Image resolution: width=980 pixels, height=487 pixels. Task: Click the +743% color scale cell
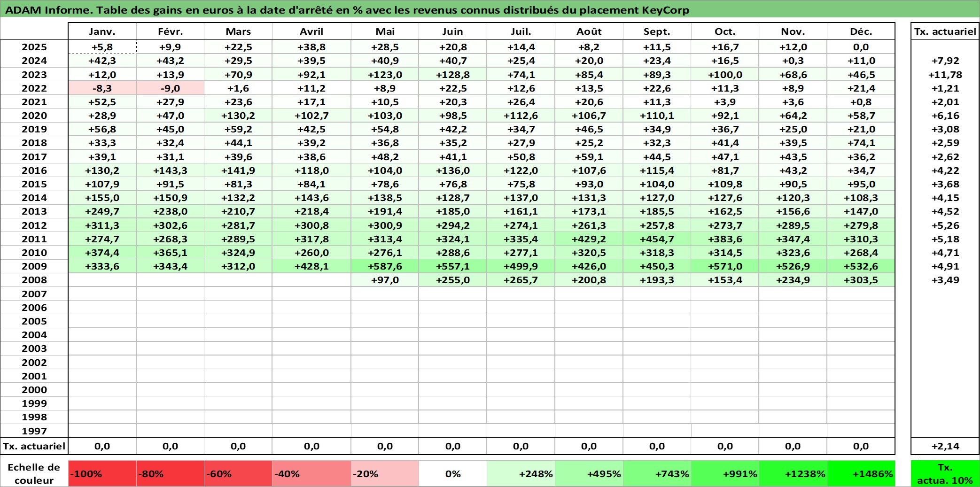click(657, 473)
